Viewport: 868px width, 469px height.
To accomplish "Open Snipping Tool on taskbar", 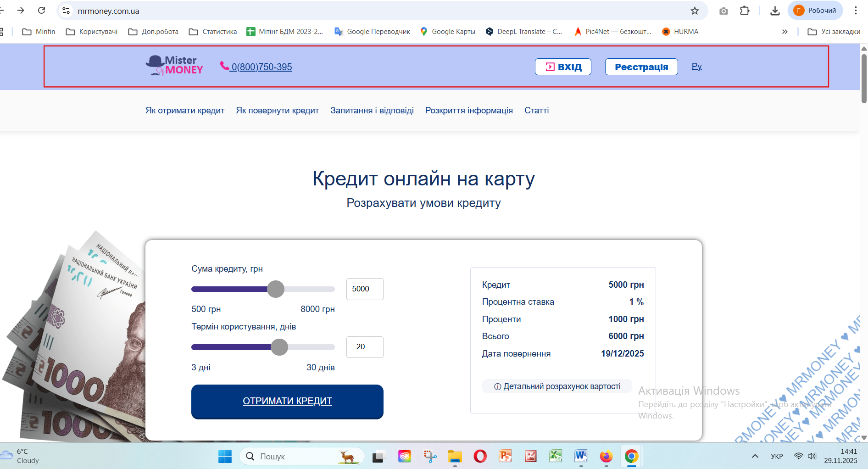I will tap(430, 456).
